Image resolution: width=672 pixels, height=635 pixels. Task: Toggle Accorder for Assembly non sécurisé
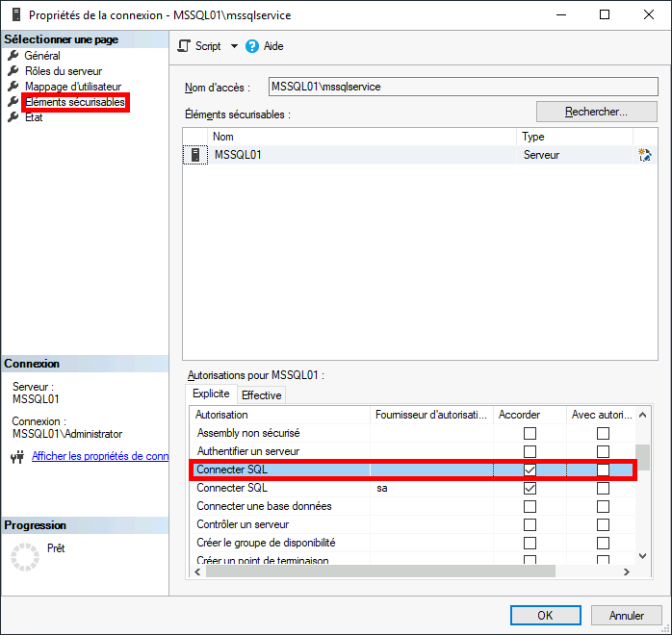tap(530, 433)
